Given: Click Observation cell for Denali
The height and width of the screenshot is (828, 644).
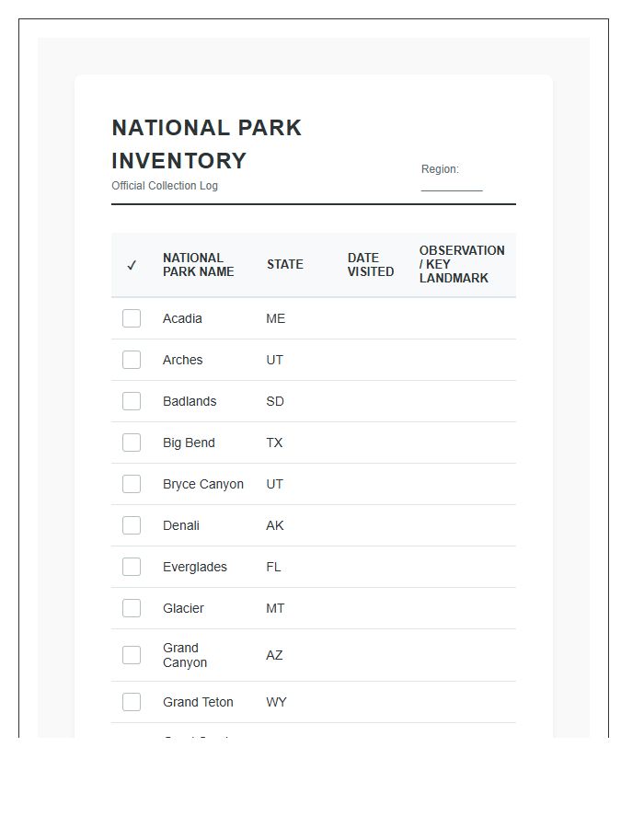Looking at the screenshot, I should click(x=464, y=525).
